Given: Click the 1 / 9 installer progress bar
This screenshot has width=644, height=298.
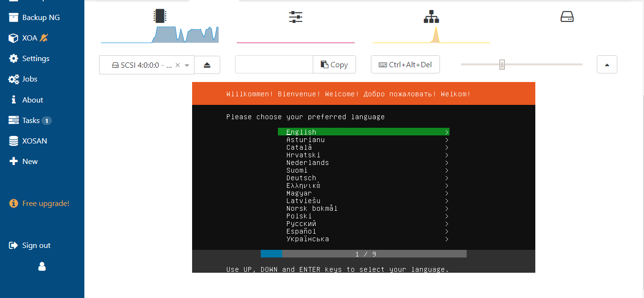Looking at the screenshot, I should [364, 254].
